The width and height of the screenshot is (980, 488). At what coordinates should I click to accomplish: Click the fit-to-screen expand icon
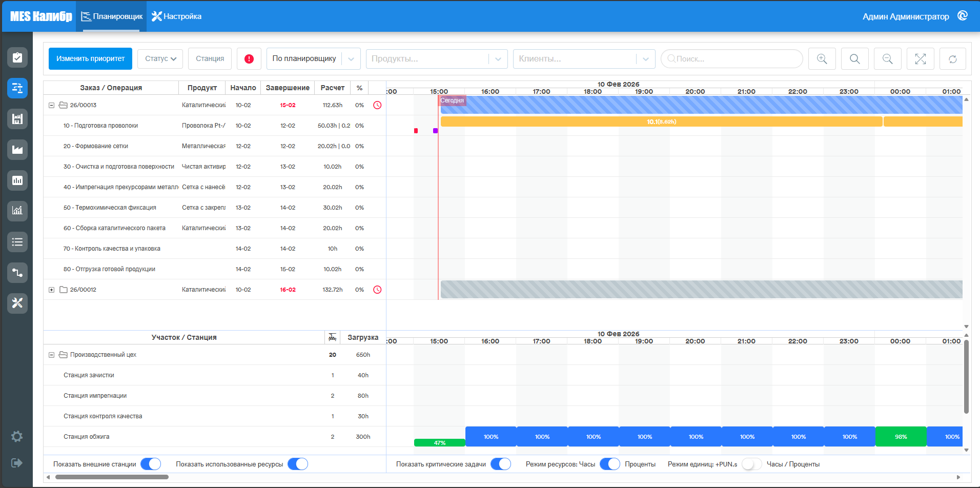[921, 59]
